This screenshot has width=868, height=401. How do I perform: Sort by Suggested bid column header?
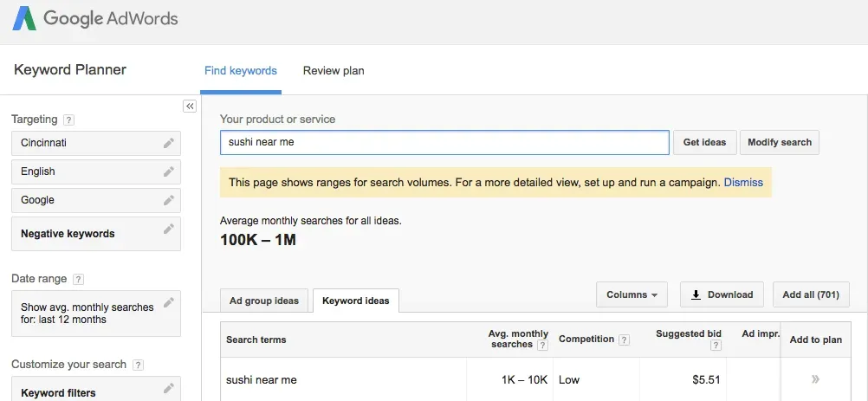689,333
